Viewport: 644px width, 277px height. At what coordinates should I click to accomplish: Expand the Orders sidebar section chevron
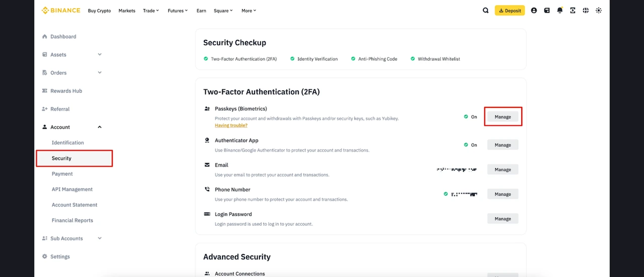click(100, 73)
